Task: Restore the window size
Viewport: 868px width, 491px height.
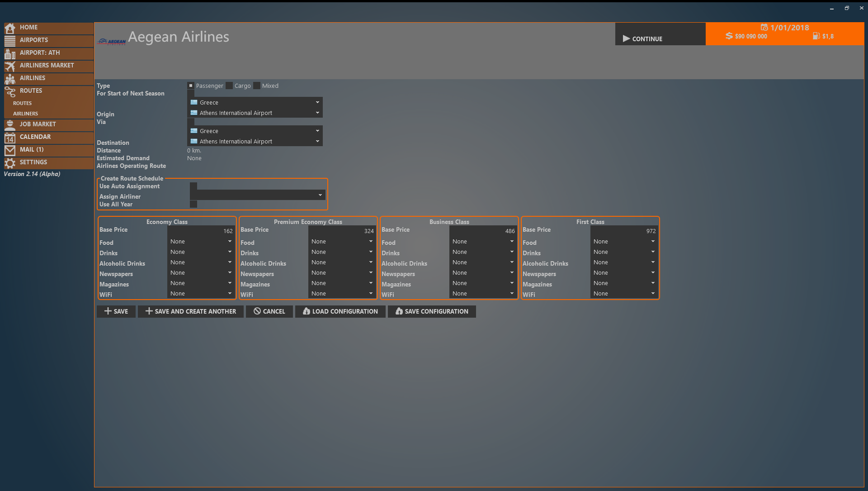Action: coord(847,8)
